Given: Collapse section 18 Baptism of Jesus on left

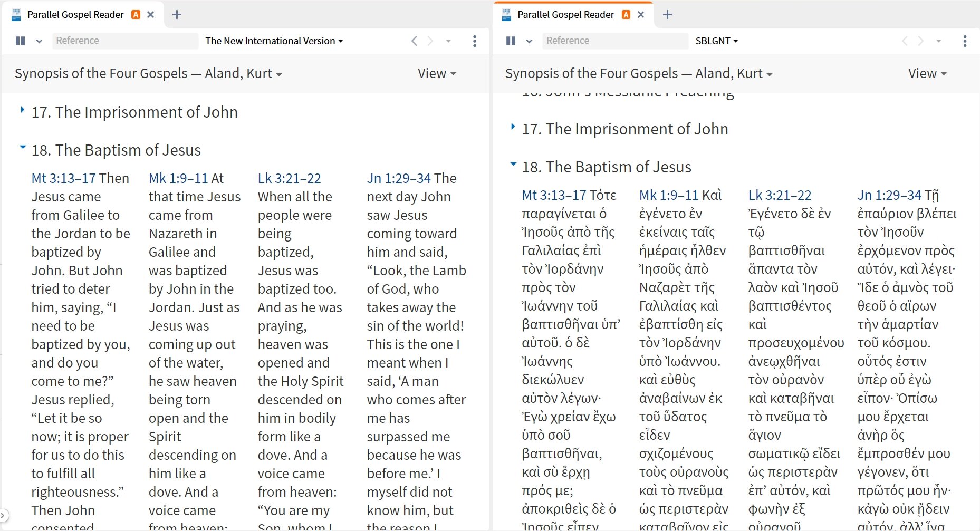Looking at the screenshot, I should [23, 147].
